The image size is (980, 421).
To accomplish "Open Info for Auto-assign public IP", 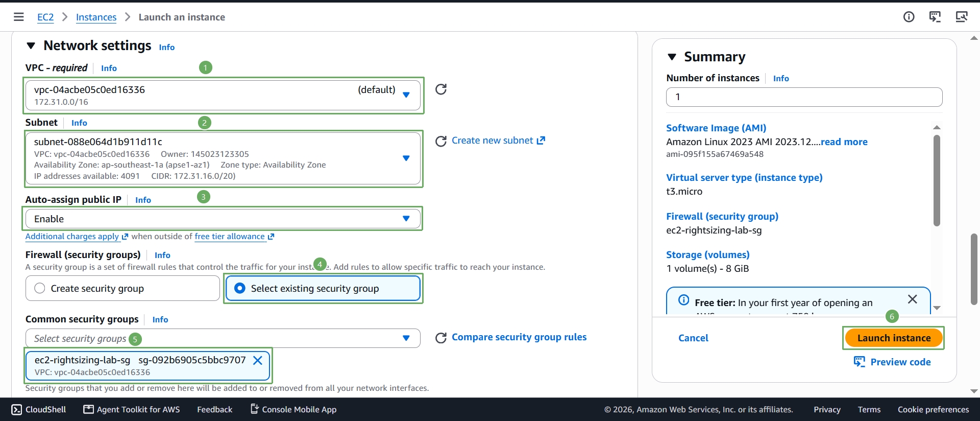I will coord(143,200).
